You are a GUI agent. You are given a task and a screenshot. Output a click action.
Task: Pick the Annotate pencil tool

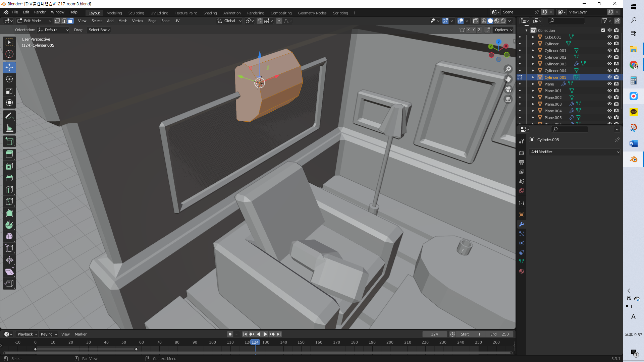pyautogui.click(x=9, y=116)
